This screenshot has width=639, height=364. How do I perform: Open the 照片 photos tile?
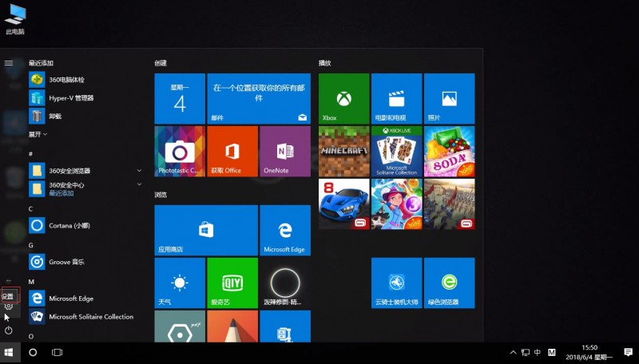pos(449,98)
